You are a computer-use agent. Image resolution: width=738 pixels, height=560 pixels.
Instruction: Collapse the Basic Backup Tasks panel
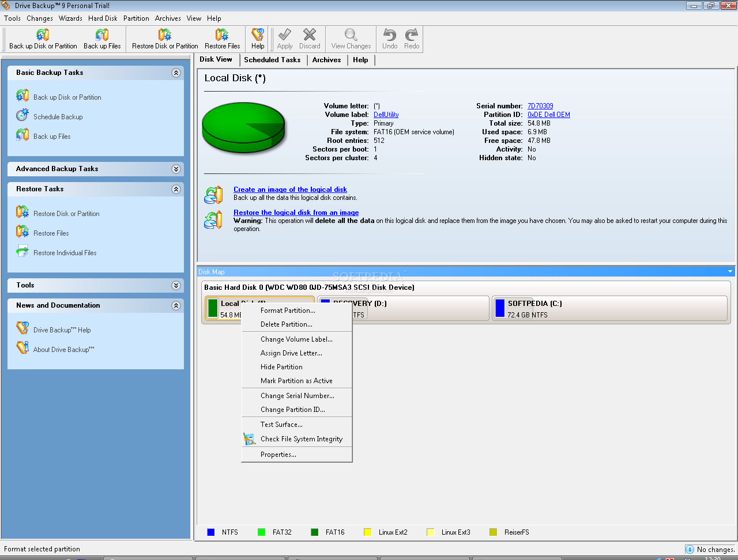click(x=176, y=73)
